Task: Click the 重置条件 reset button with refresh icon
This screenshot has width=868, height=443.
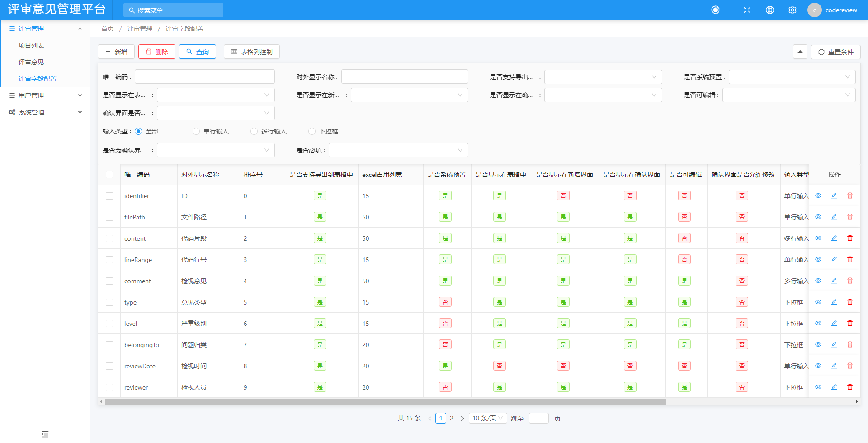Action: (x=835, y=52)
